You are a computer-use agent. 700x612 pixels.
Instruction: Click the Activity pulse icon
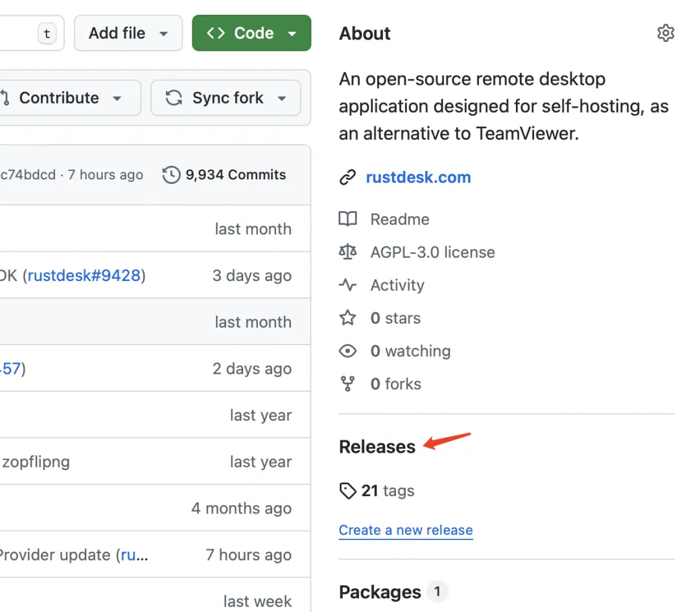(348, 285)
